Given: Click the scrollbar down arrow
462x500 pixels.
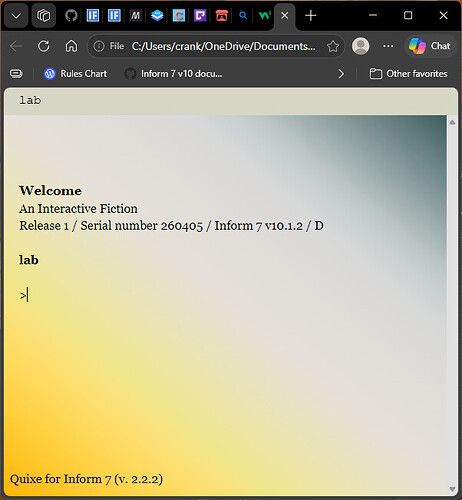Looking at the screenshot, I should (452, 489).
